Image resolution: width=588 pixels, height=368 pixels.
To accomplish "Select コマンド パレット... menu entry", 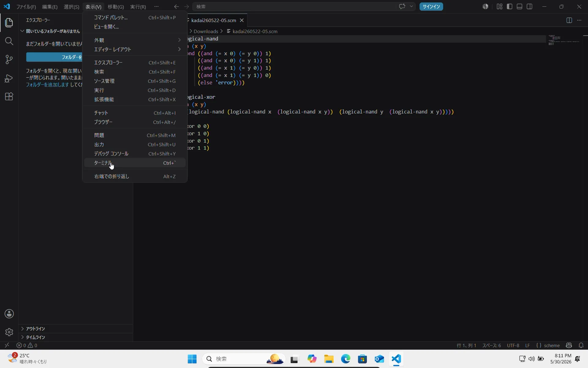I will coord(135,17).
